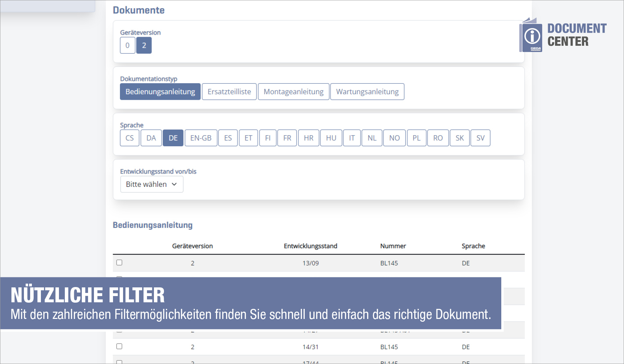Image resolution: width=624 pixels, height=364 pixels.
Task: Click the DOCUMENT CENTER title text
Action: pos(577,35)
